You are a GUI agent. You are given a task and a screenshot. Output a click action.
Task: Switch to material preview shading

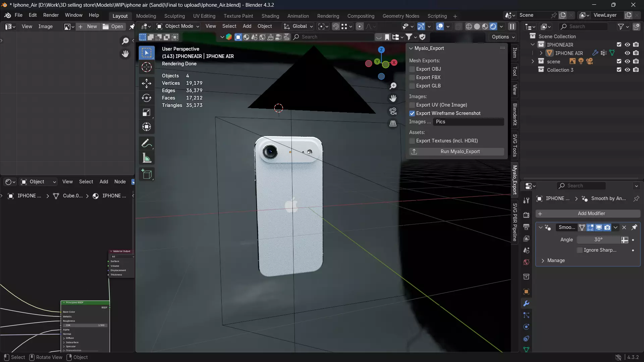(485, 26)
